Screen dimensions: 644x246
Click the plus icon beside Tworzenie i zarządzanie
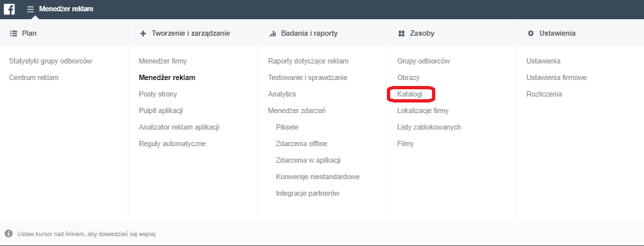[x=143, y=34]
